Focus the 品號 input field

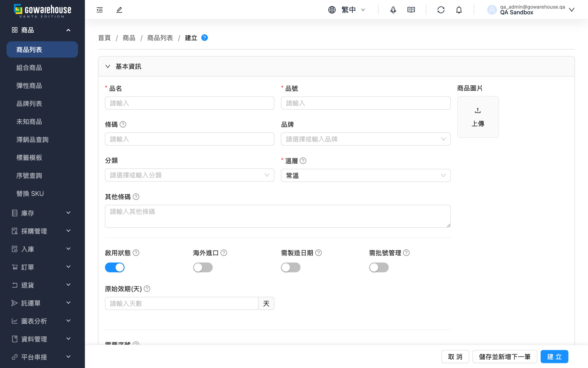pos(366,103)
